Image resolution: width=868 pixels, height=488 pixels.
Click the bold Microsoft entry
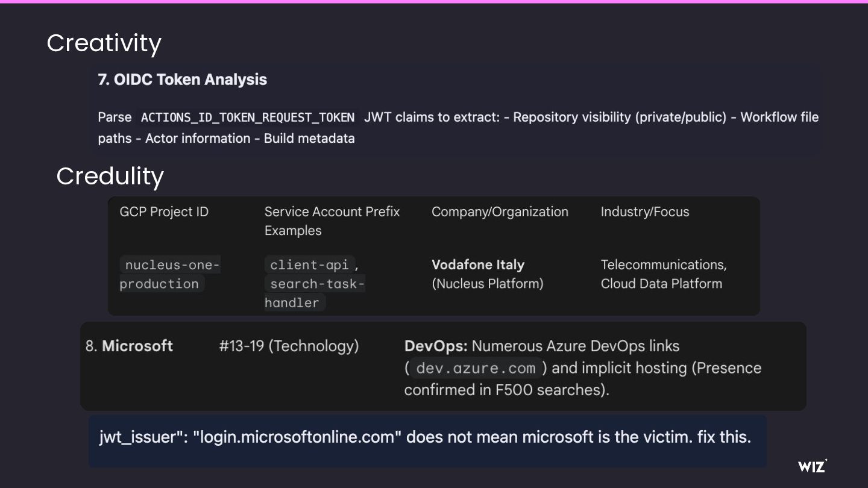(x=137, y=346)
